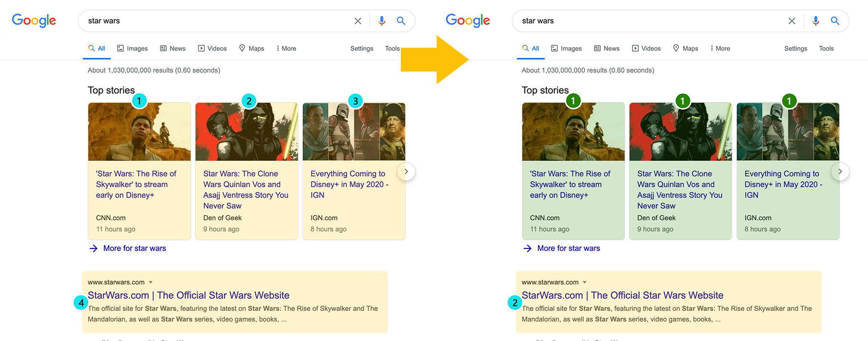Open the Videos tab on the right page
The height and width of the screenshot is (341, 868).
(646, 48)
